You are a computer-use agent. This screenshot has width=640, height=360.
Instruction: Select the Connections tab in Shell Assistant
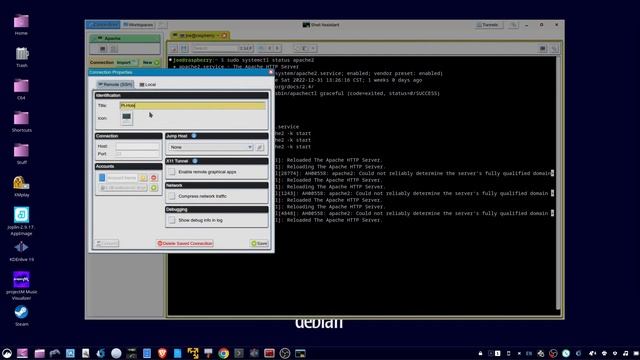pyautogui.click(x=103, y=25)
